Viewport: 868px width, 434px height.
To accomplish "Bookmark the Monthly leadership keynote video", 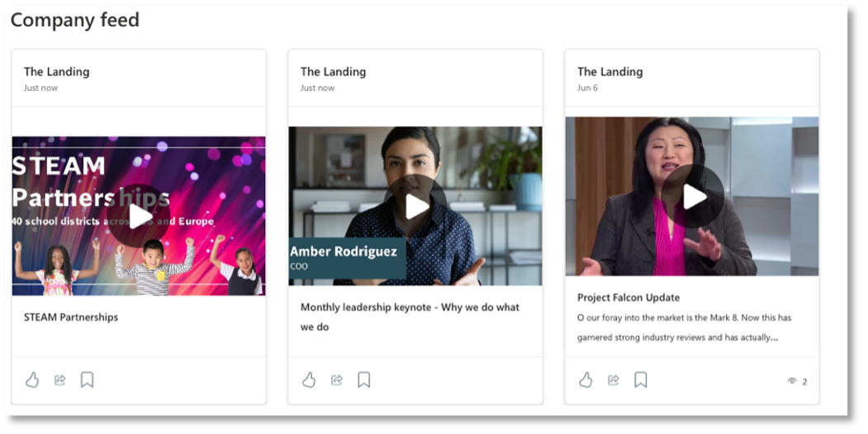I will click(363, 380).
